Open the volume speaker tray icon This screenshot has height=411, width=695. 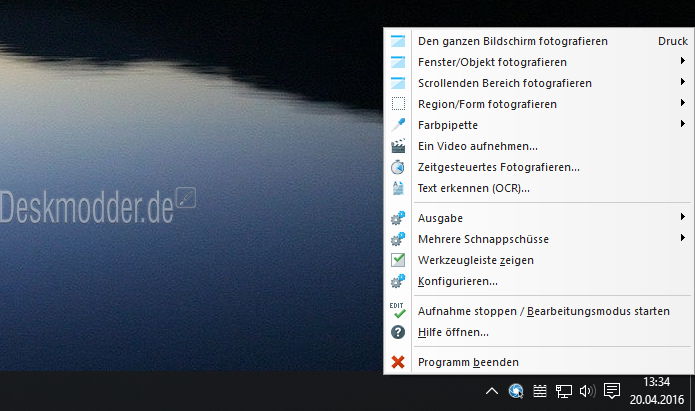pos(587,391)
